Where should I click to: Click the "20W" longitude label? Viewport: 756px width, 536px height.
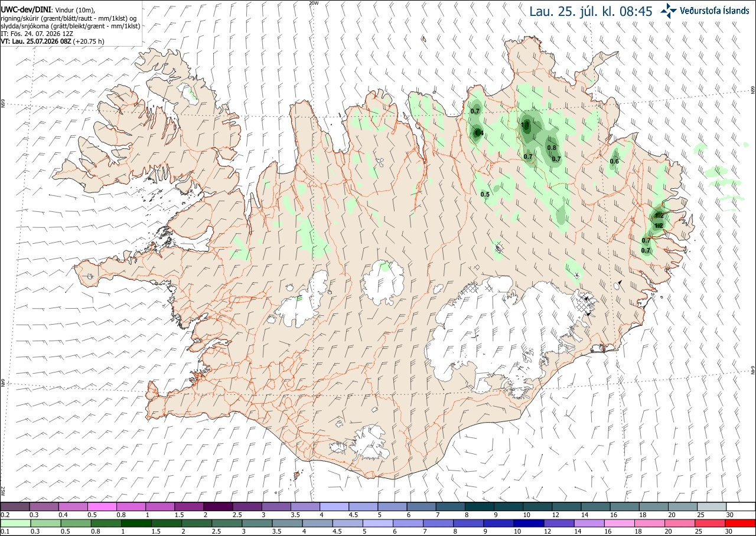314,3
